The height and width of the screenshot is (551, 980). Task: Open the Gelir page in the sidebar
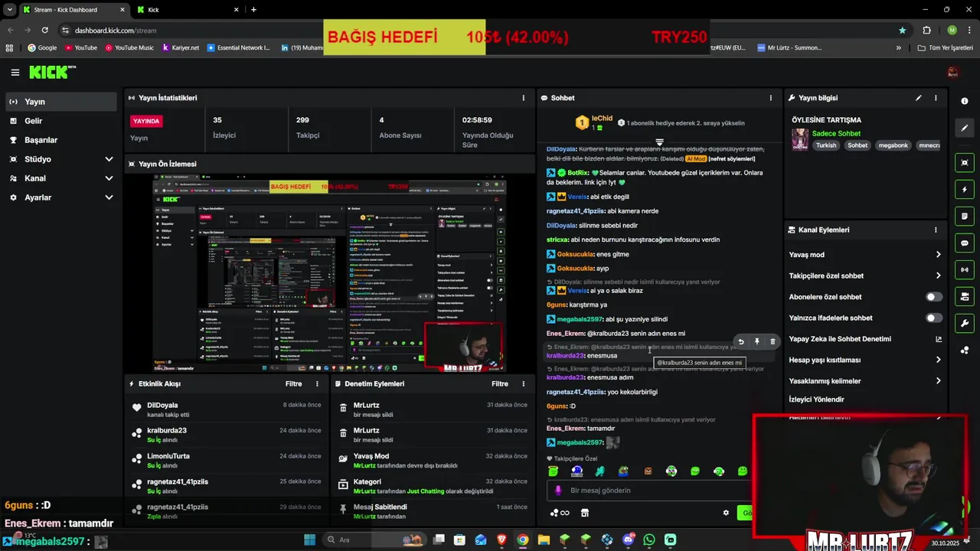coord(61,121)
